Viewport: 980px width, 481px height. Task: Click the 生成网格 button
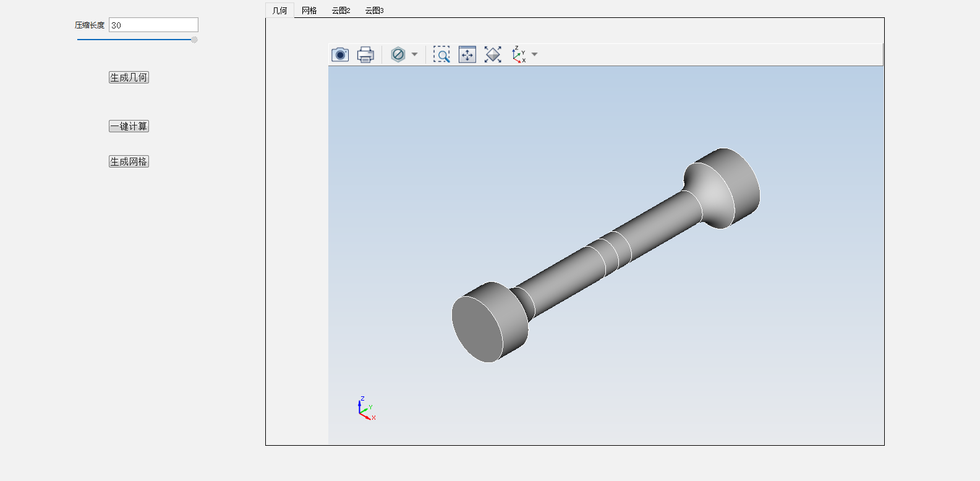click(x=129, y=161)
